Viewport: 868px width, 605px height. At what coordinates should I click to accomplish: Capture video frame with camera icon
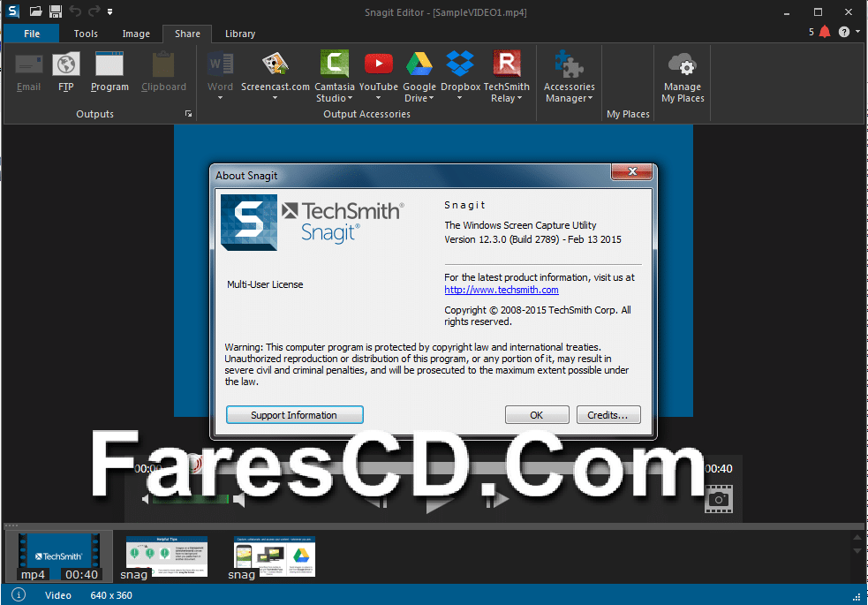point(719,499)
